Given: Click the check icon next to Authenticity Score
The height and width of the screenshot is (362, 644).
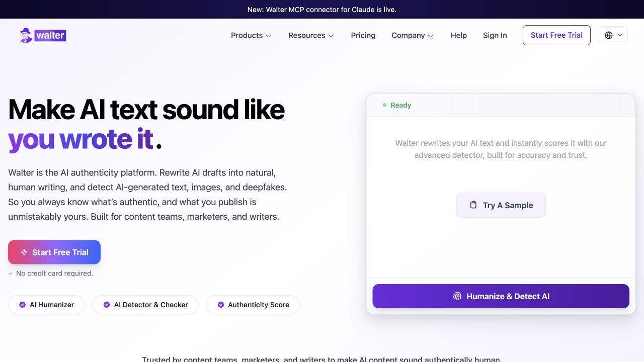Looking at the screenshot, I should point(221,305).
